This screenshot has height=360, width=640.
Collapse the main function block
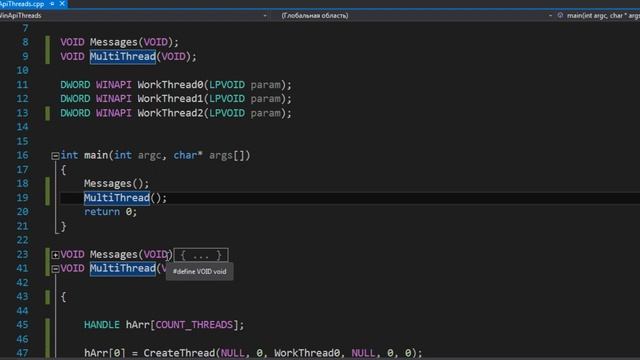[55, 156]
